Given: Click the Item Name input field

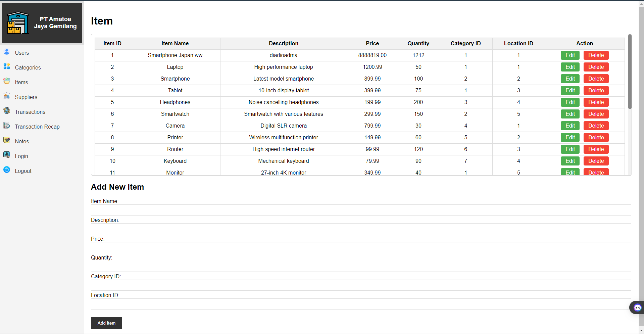Looking at the screenshot, I should click(x=361, y=210).
